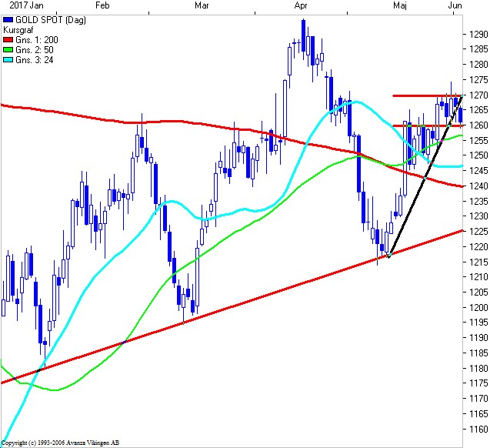Click the Mar month label
The width and height of the screenshot is (490, 448).
click(202, 5)
